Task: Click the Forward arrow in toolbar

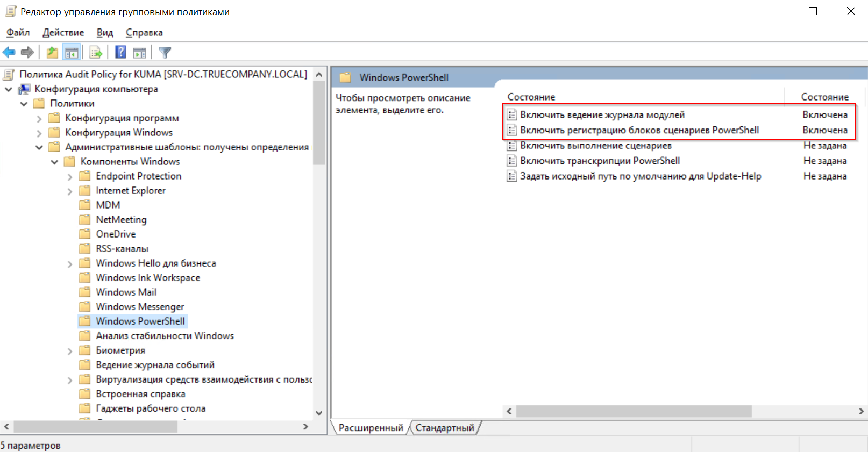Action: [x=27, y=52]
